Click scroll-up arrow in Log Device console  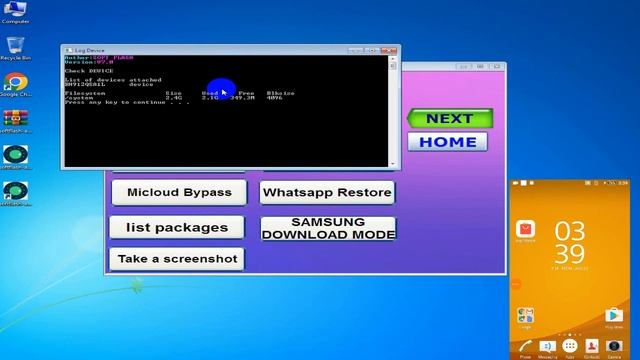393,59
